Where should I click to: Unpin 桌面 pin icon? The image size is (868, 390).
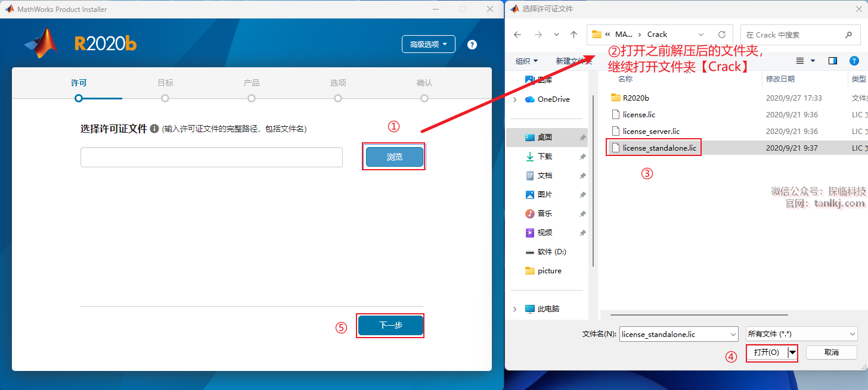[582, 138]
